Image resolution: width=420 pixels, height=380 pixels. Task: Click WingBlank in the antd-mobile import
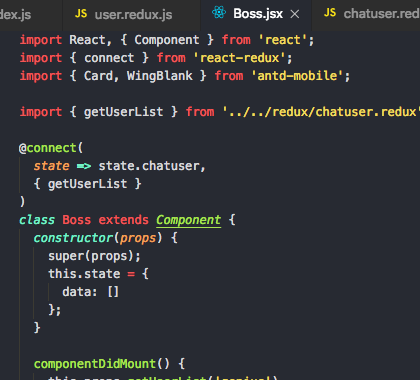(x=159, y=76)
